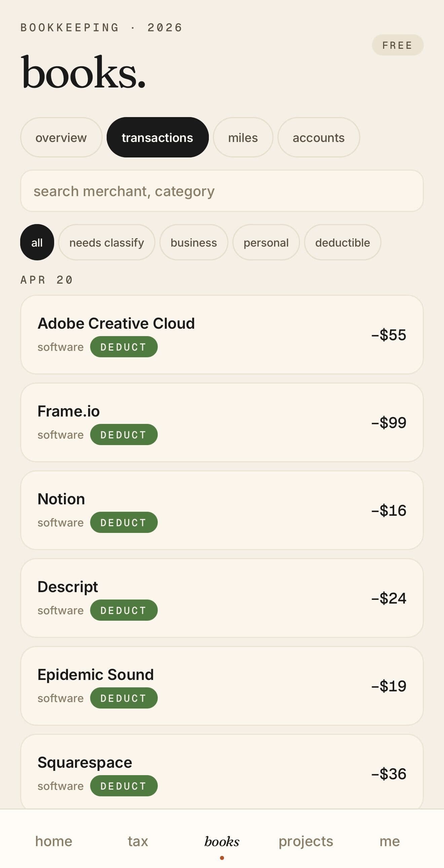Filter transactions by business
The image size is (444, 868).
(x=194, y=243)
